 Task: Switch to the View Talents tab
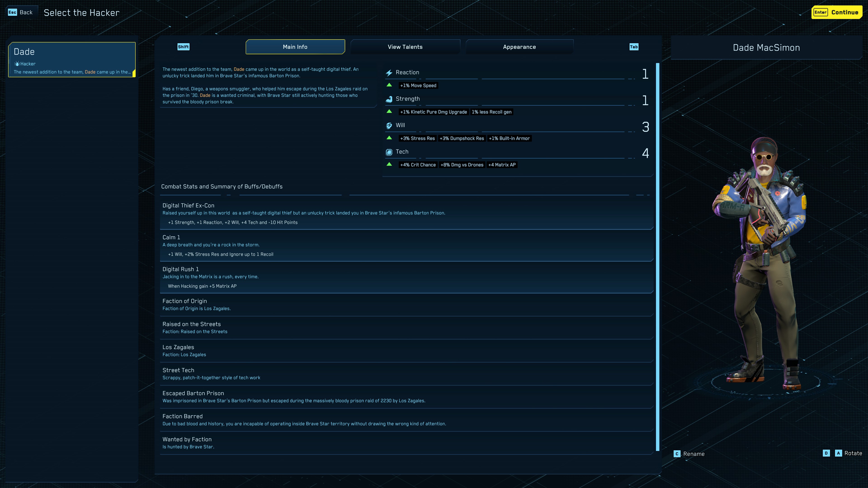405,47
